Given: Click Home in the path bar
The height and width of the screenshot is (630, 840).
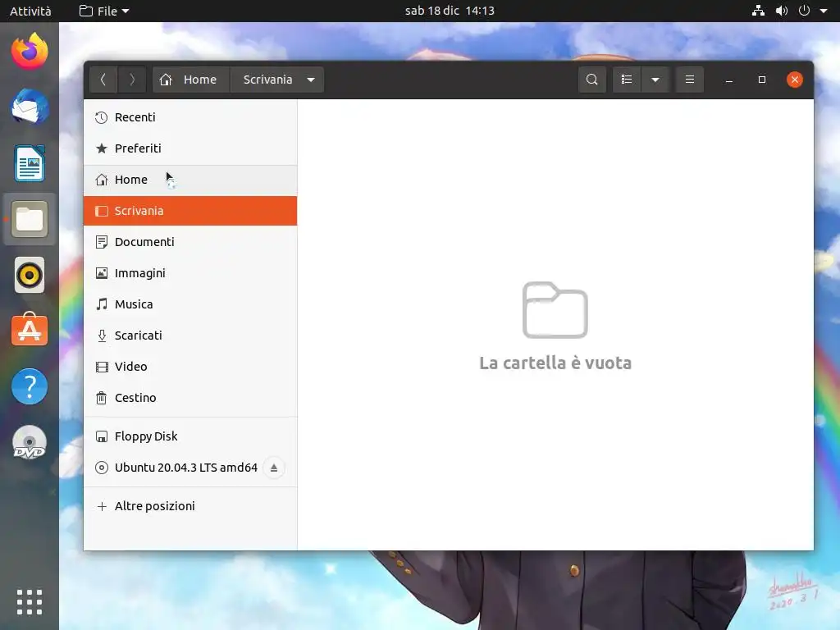Looking at the screenshot, I should [191, 80].
